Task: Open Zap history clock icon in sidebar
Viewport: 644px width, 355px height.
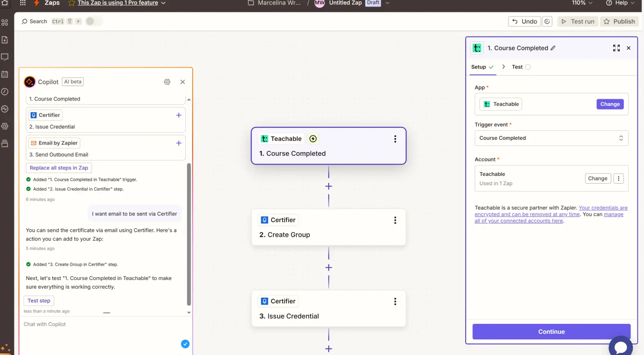Action: coord(5,91)
